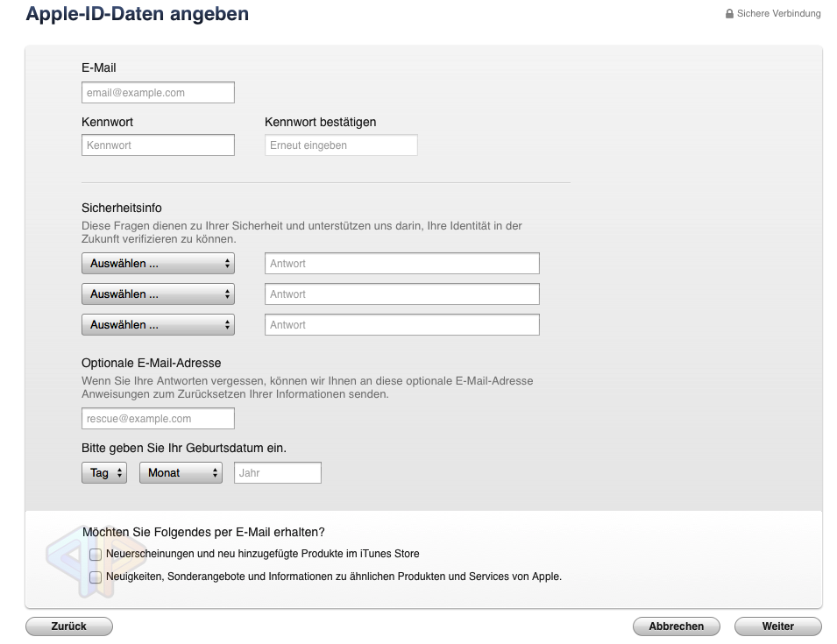The height and width of the screenshot is (644, 837).
Task: Click the Jahr birth year field
Action: (277, 472)
